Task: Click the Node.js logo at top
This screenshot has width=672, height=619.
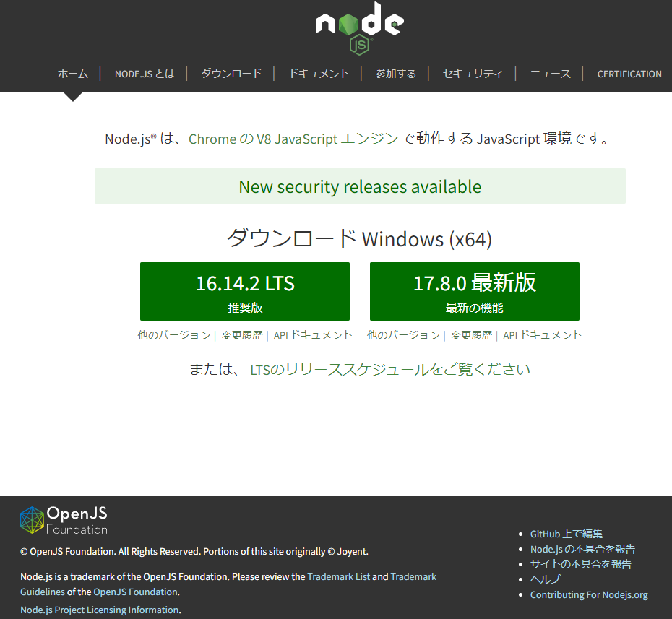Action: [360, 29]
